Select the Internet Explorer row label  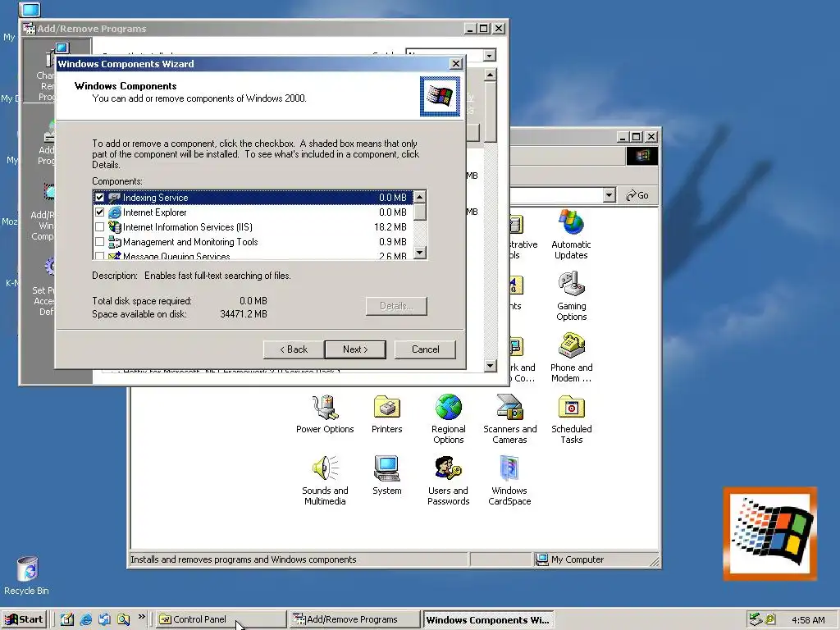coord(155,212)
